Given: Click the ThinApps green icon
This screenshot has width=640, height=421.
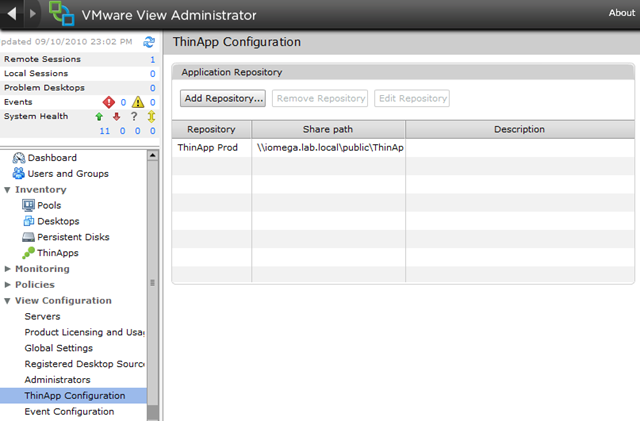Looking at the screenshot, I should coord(28,253).
